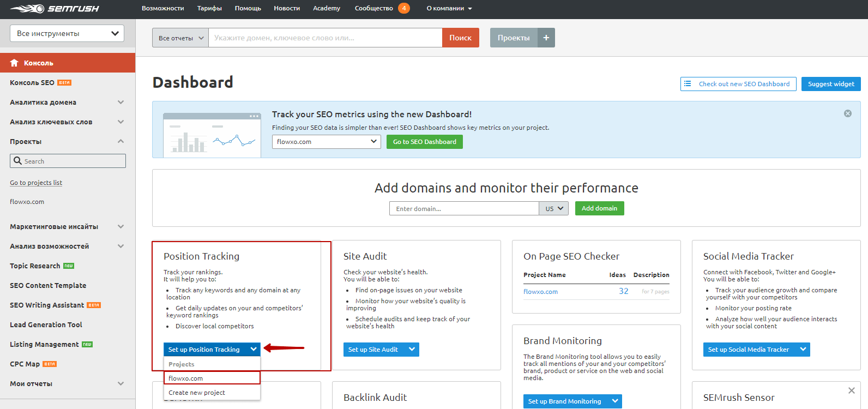Click the Backlink Audit widget title

pyautogui.click(x=375, y=398)
